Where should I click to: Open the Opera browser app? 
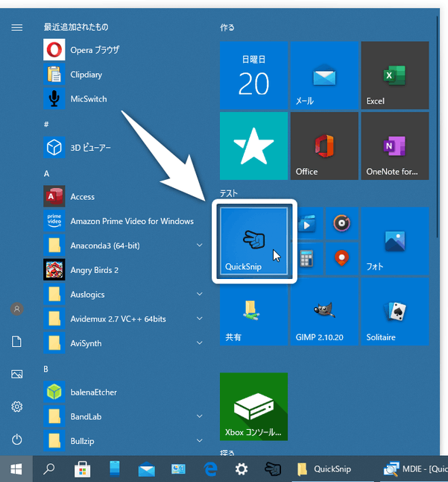point(123,50)
